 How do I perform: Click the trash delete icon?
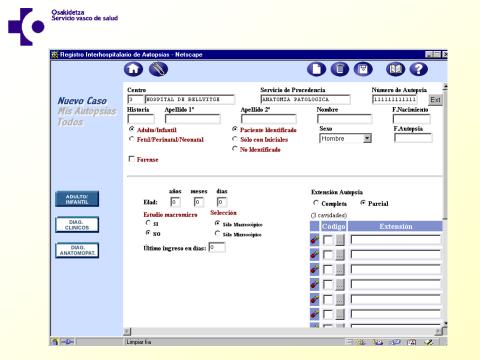point(340,69)
